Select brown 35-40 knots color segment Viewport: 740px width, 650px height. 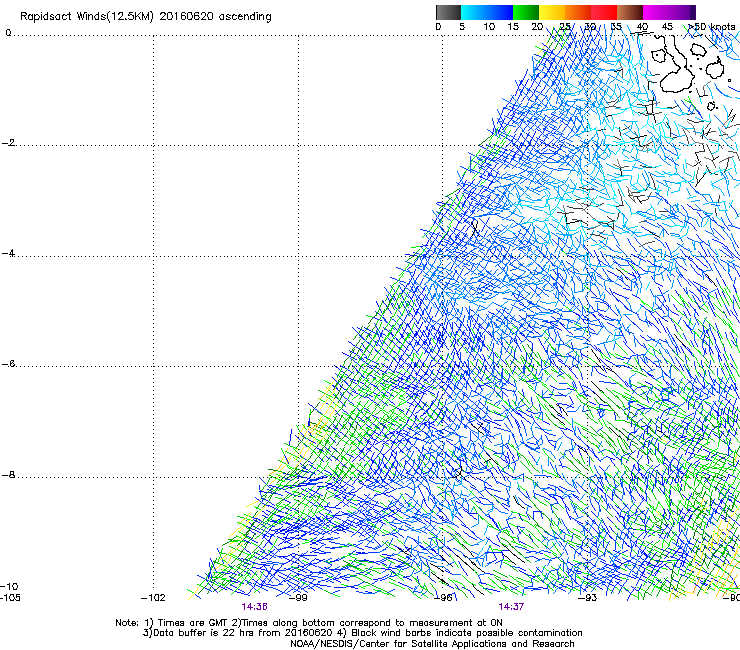(630, 12)
